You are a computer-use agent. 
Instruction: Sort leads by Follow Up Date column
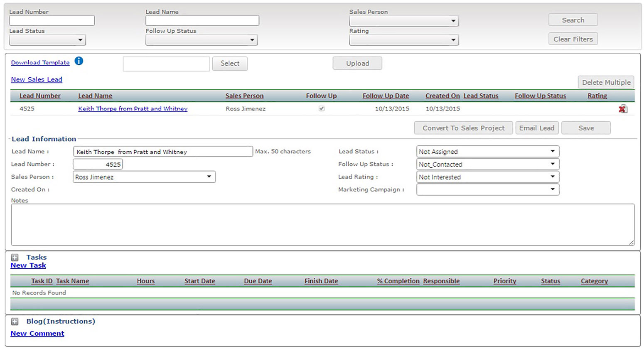(385, 96)
